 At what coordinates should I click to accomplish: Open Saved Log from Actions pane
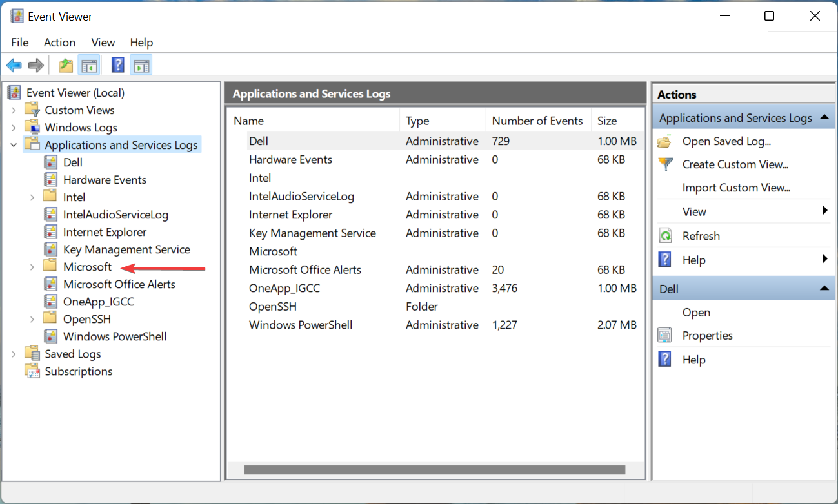(726, 141)
